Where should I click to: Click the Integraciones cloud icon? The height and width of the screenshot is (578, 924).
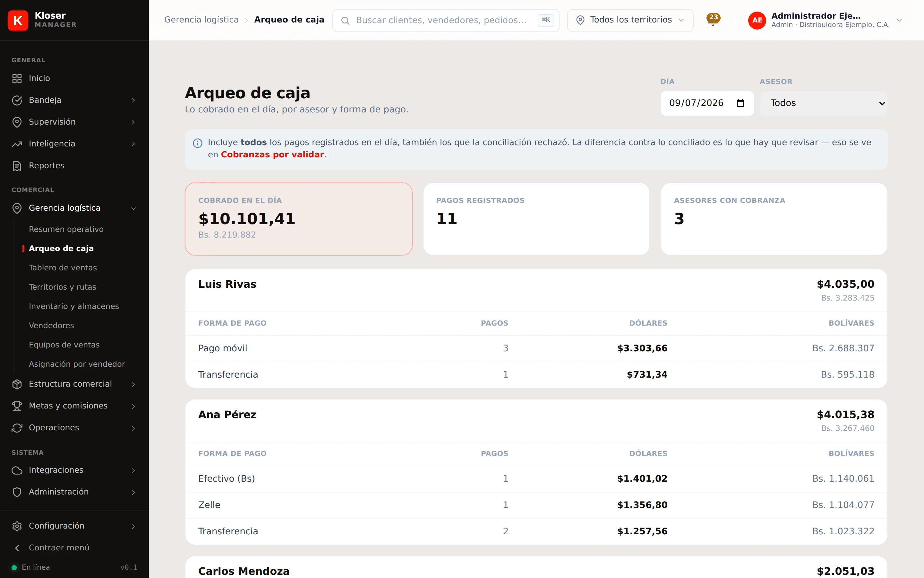click(x=17, y=470)
